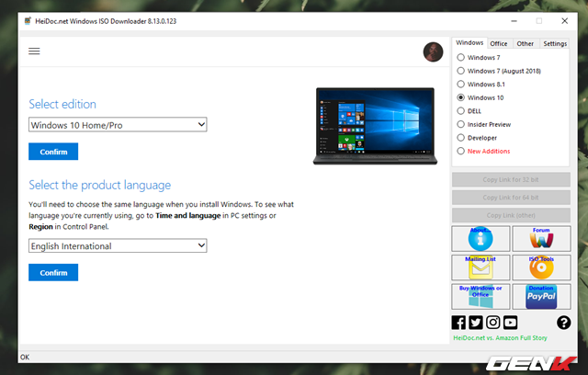Switch to the Settings tab

tap(555, 43)
